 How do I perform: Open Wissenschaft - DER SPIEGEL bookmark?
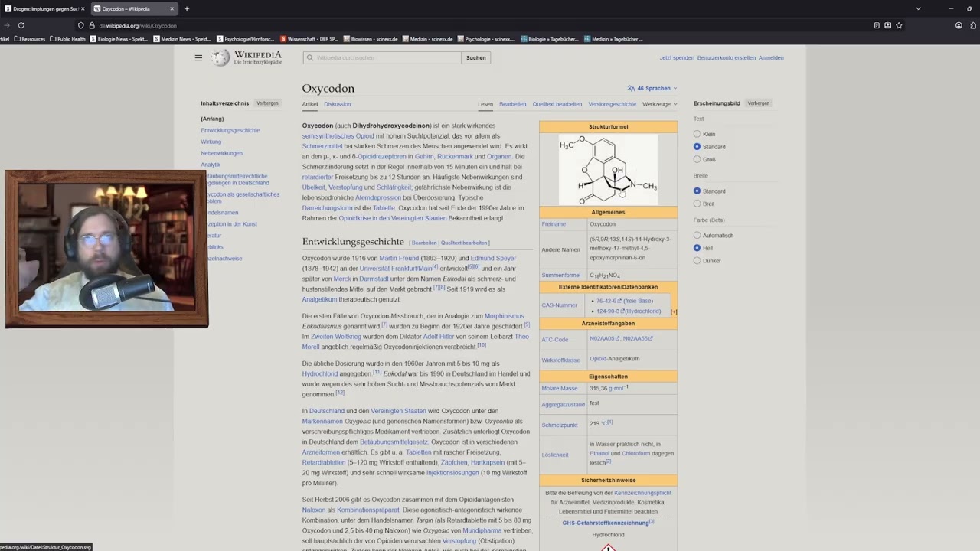(309, 39)
